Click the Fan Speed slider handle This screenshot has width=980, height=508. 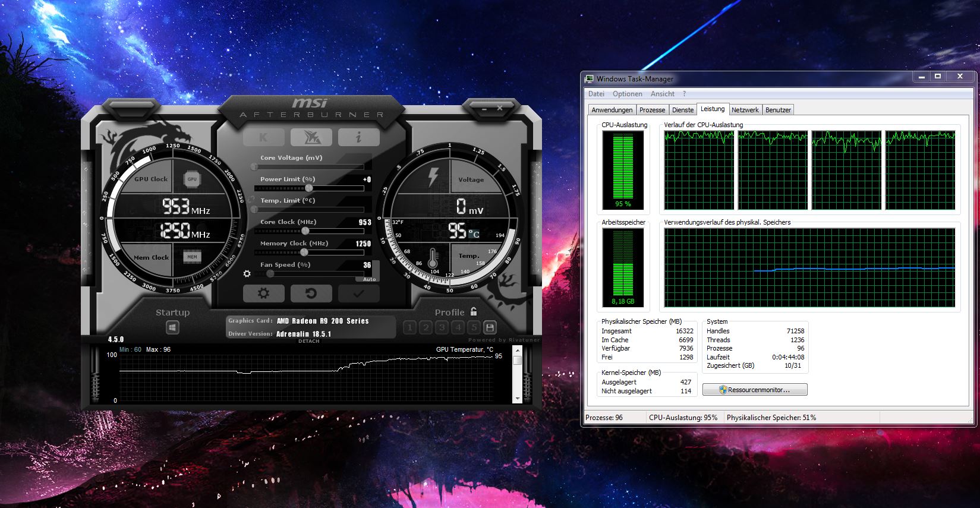click(x=270, y=273)
